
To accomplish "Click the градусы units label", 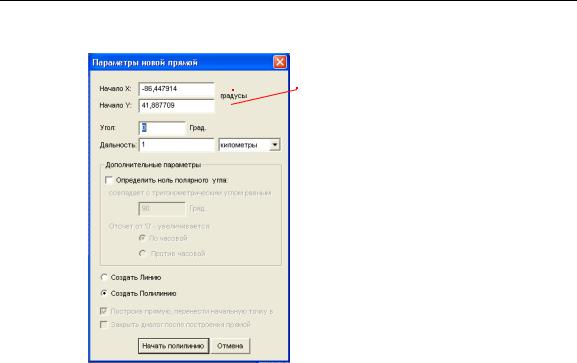I will (234, 96).
